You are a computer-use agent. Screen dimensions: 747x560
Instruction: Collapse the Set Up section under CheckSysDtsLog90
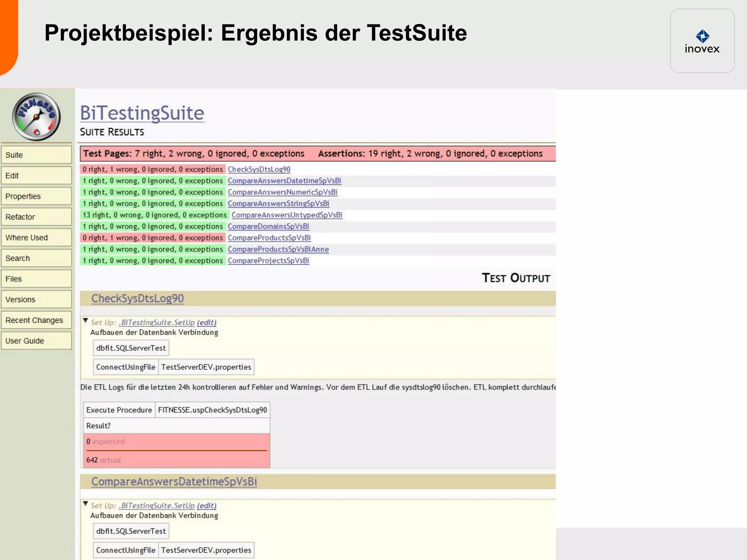[x=85, y=321]
